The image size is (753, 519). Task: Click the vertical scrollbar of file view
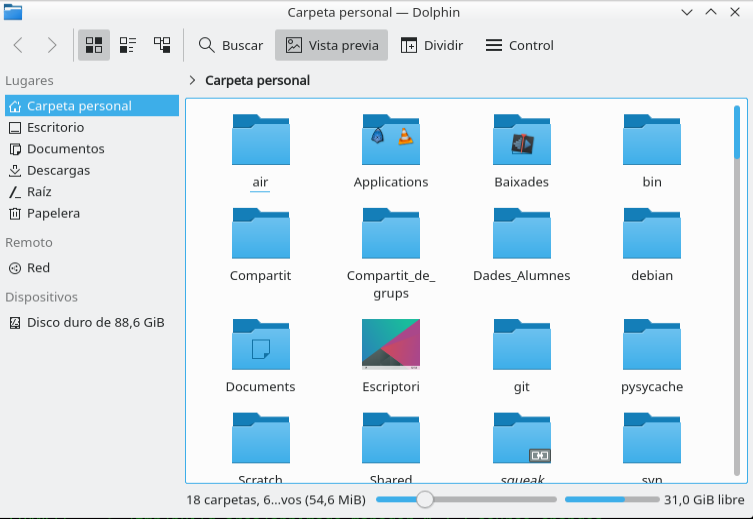click(x=737, y=290)
